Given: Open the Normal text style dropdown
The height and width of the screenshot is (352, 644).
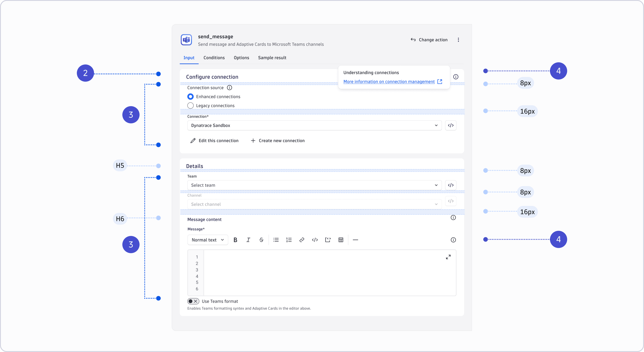Looking at the screenshot, I should click(x=208, y=240).
